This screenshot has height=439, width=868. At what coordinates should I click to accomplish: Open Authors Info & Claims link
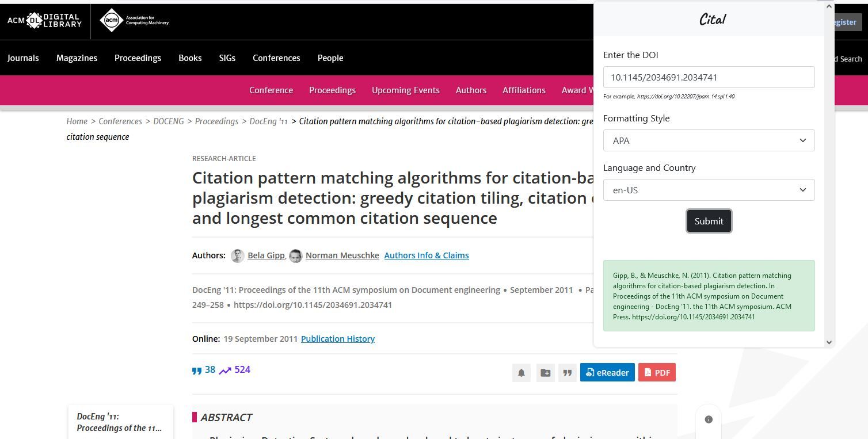click(427, 255)
